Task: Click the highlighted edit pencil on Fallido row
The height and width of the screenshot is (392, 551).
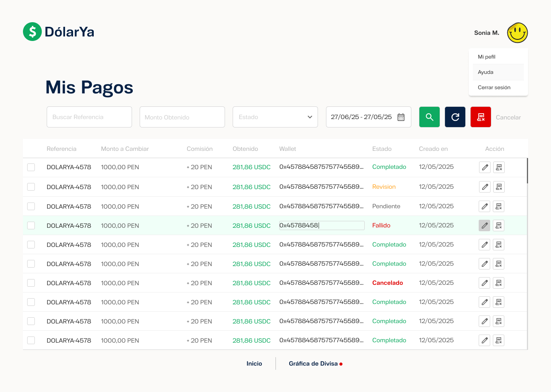Action: pyautogui.click(x=484, y=225)
